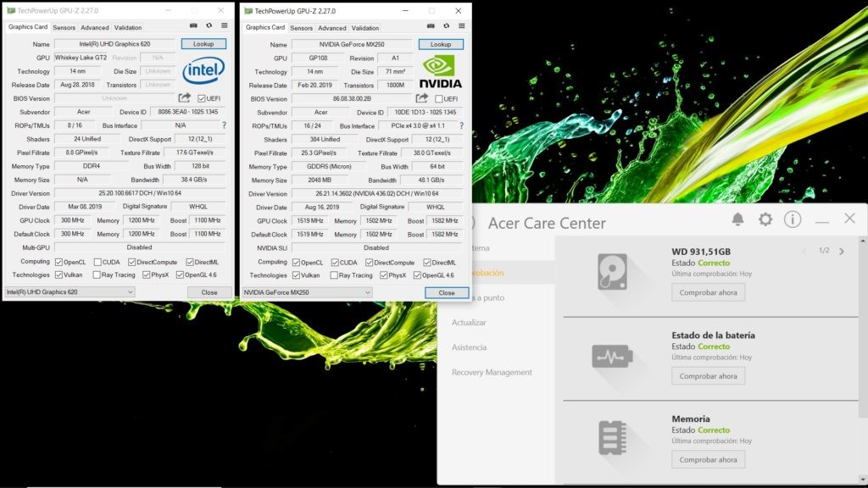This screenshot has height=488, width=868.
Task: Click the Memory Size value 2048 MB
Action: point(320,180)
